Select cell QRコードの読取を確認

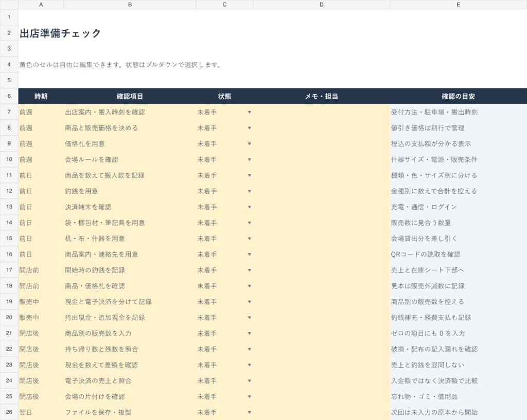click(x=459, y=254)
